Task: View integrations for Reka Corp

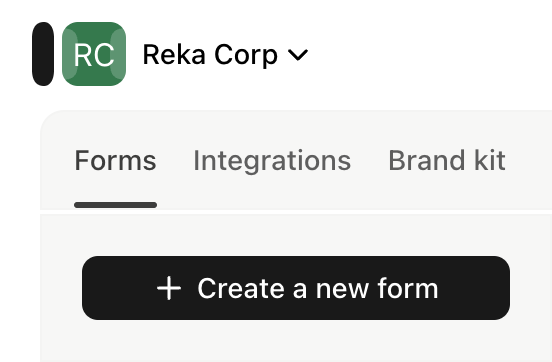Action: point(272,161)
